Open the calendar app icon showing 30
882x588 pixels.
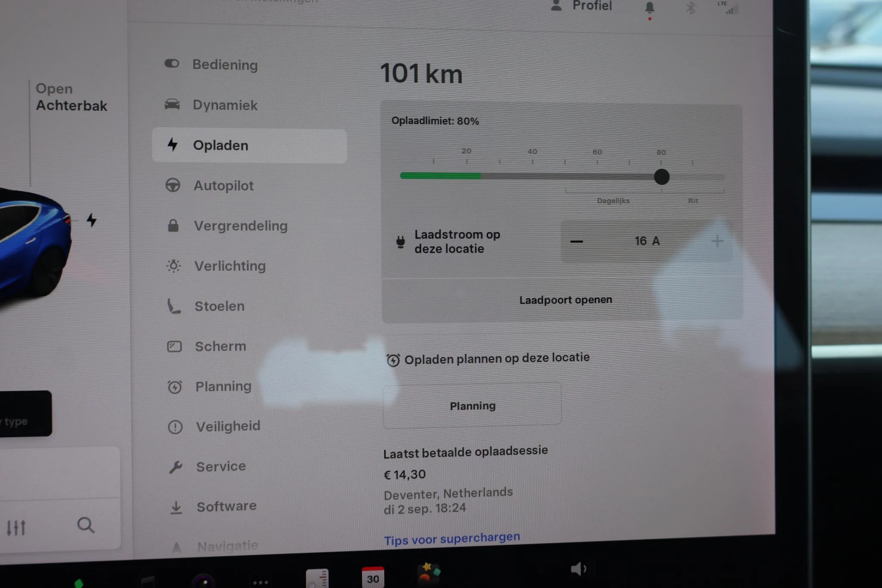coord(373,577)
